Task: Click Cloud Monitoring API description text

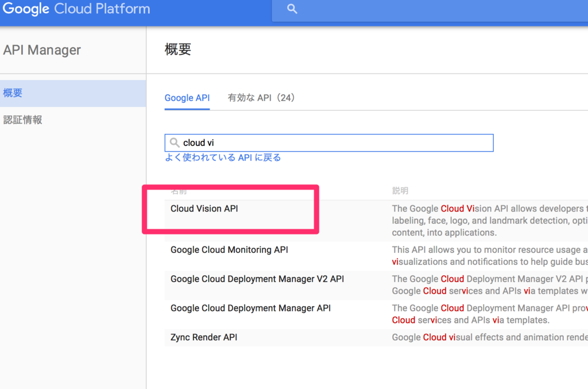Action: tap(490, 256)
